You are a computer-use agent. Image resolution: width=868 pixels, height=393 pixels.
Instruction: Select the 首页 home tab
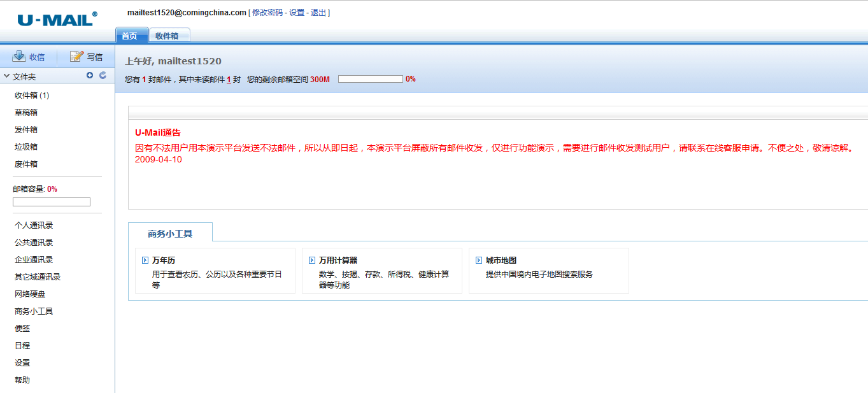pyautogui.click(x=130, y=36)
